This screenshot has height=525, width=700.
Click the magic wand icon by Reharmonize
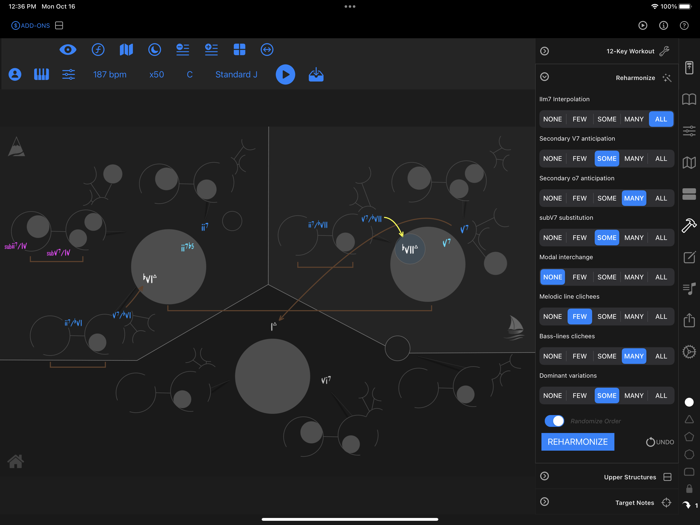click(667, 78)
